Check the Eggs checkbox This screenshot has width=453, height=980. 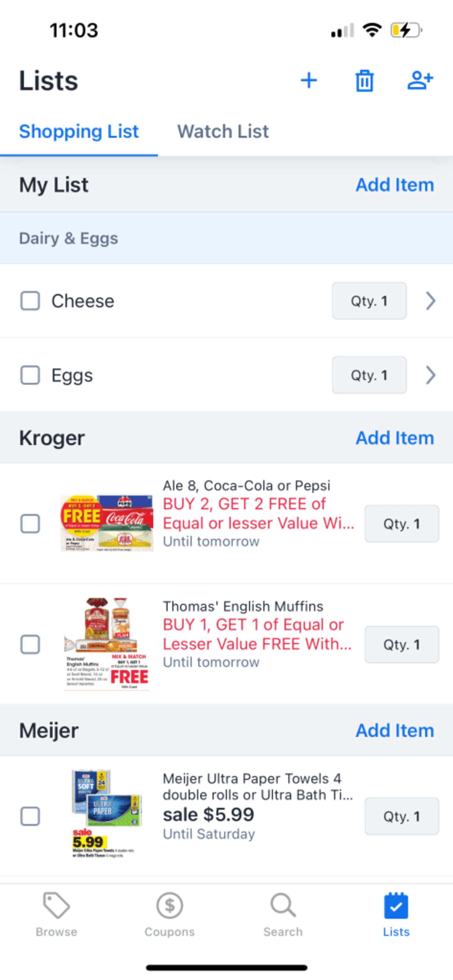pos(30,375)
